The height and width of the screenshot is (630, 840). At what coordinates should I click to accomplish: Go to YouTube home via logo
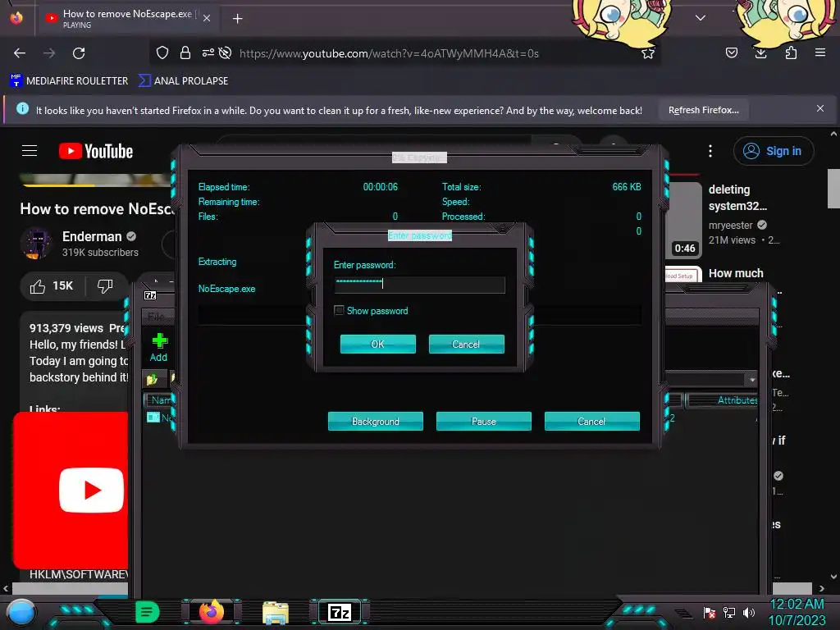tap(96, 151)
